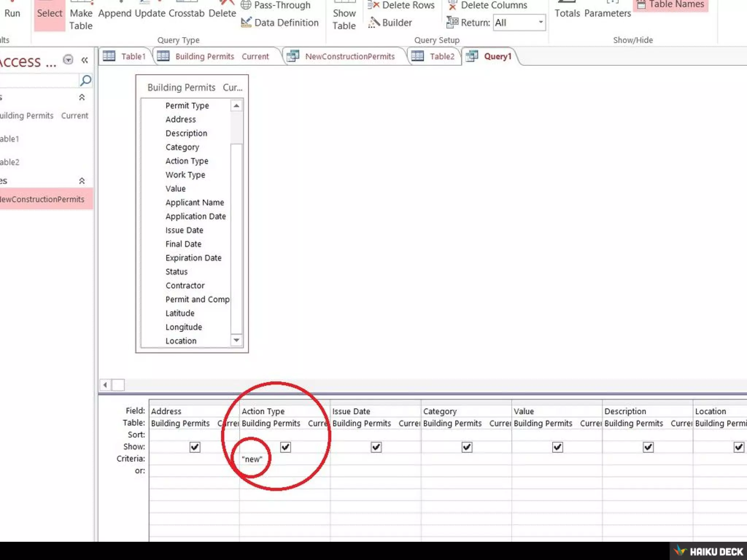747x560 pixels.
Task: Click the navigation pane search magnifier icon
Action: pos(85,81)
